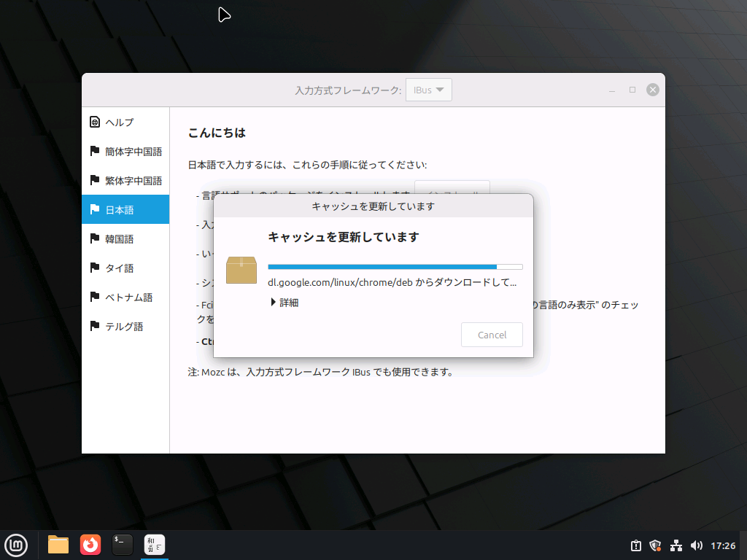Open the network tray icon
Image resolution: width=747 pixels, height=560 pixels.
[x=676, y=545]
